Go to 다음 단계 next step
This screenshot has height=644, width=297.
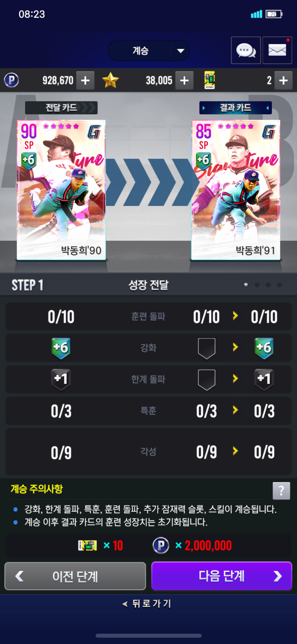pos(221,576)
